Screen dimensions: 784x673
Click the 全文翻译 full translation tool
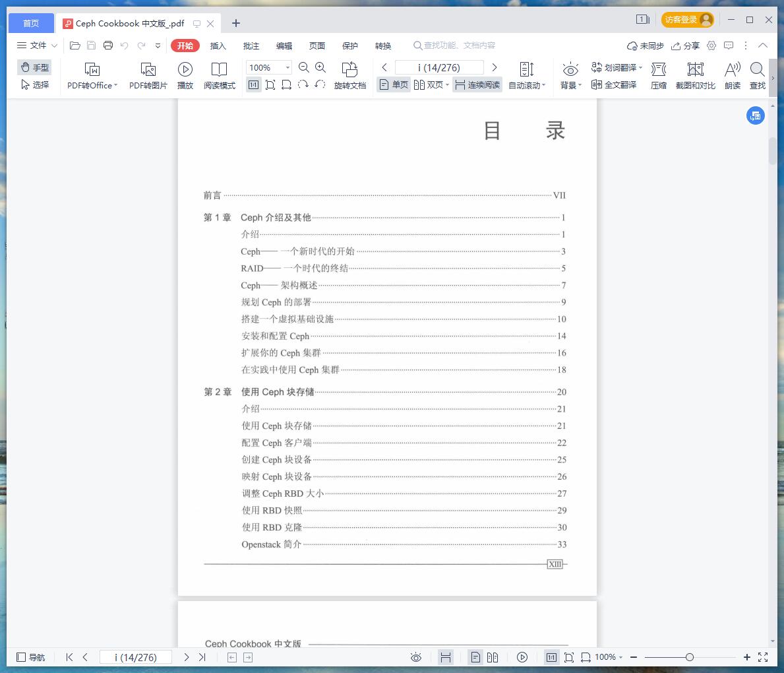coord(614,84)
